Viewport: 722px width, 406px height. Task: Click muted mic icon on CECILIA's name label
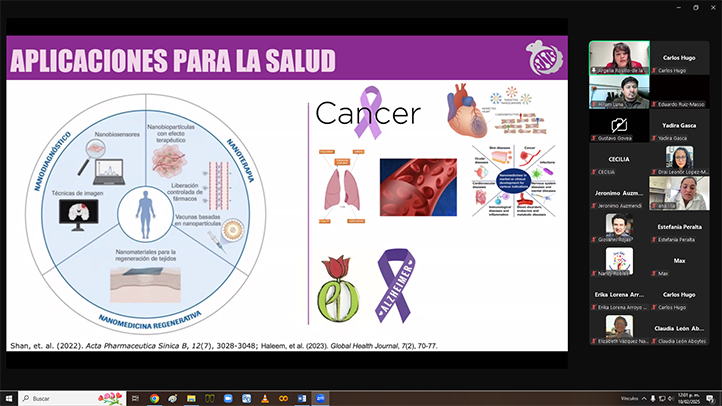pos(594,172)
